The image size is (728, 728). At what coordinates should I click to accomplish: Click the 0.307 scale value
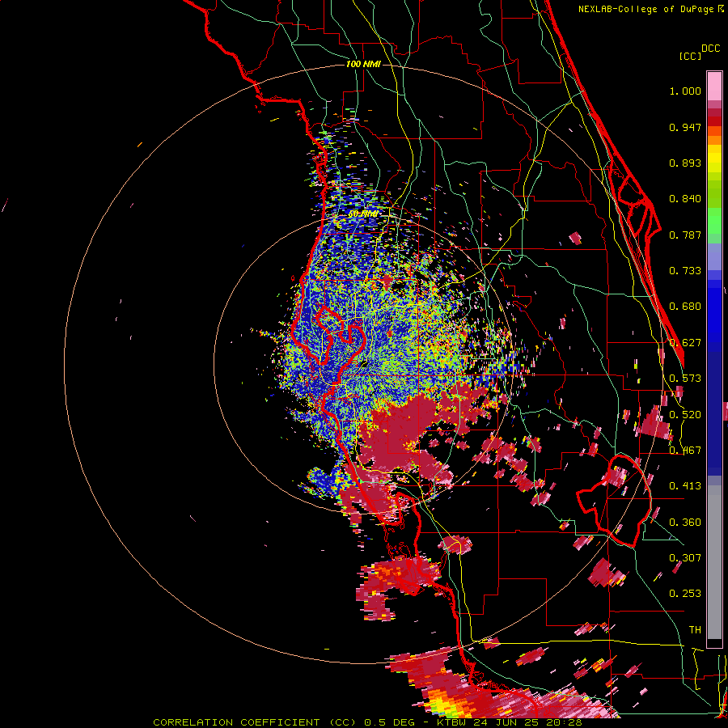pos(685,558)
